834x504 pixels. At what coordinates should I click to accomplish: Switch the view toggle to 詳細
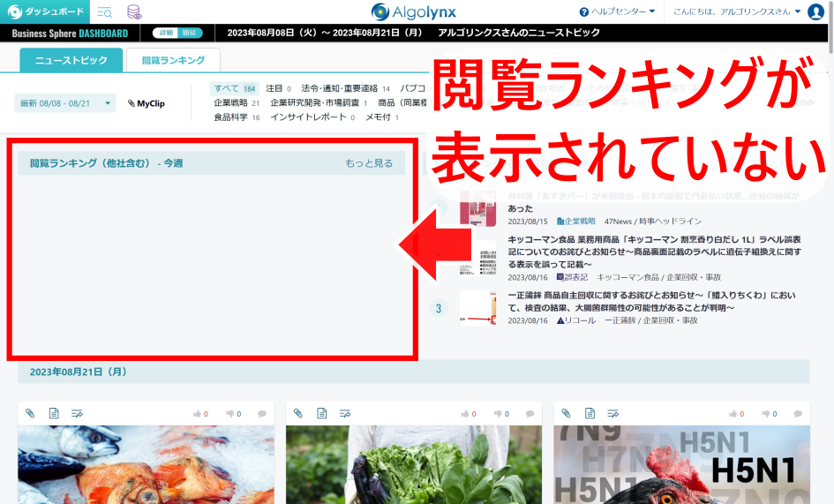165,33
